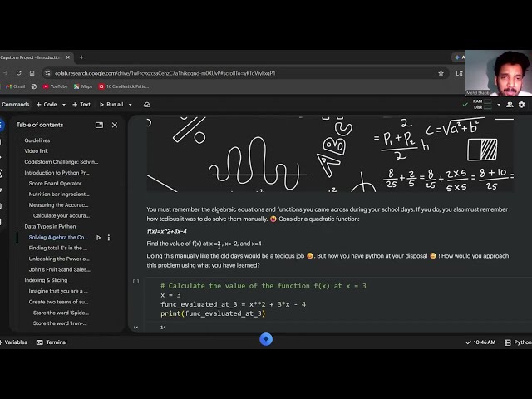This screenshot has height=399, width=532.
Task: Open the Terminal panel
Action: 52,342
